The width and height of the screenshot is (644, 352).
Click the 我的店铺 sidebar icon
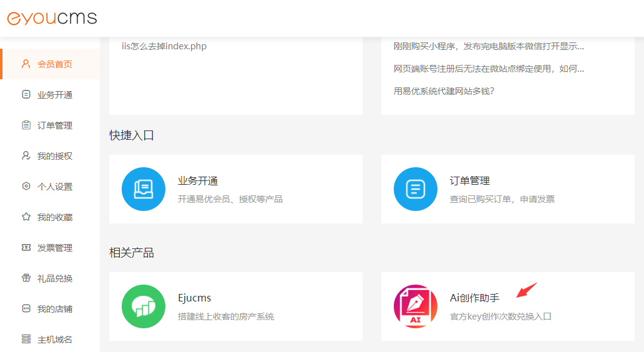point(26,308)
